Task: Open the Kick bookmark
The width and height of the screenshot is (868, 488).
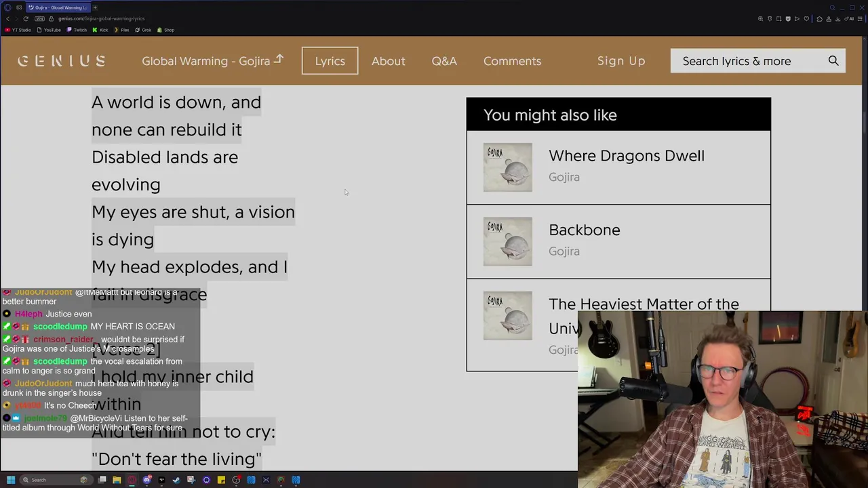Action: (x=100, y=30)
